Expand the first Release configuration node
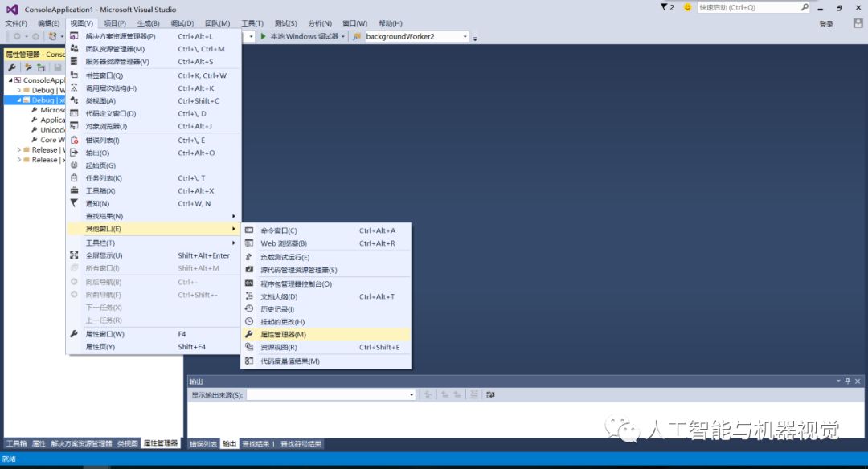Image resolution: width=868 pixels, height=469 pixels. 18,150
